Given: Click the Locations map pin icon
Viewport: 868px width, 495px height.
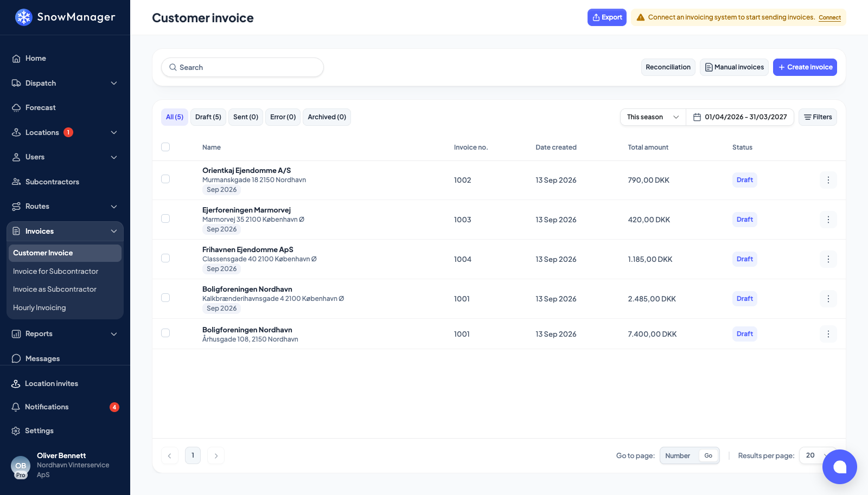Looking at the screenshot, I should tap(16, 132).
